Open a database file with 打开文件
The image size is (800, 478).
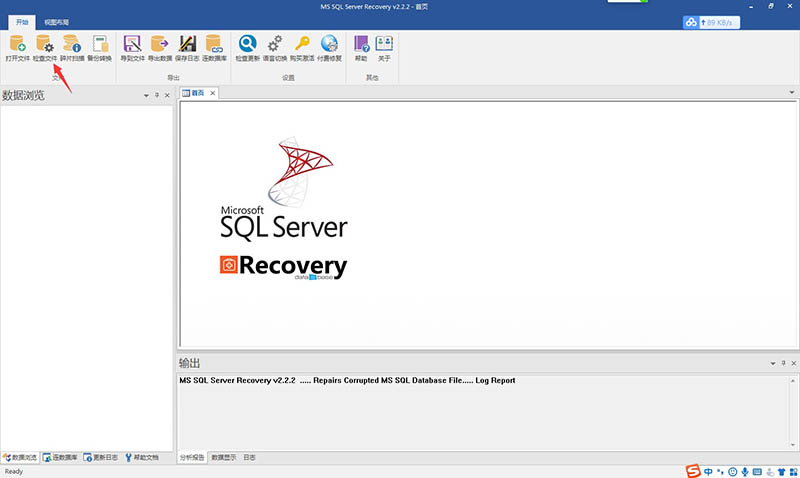18,48
